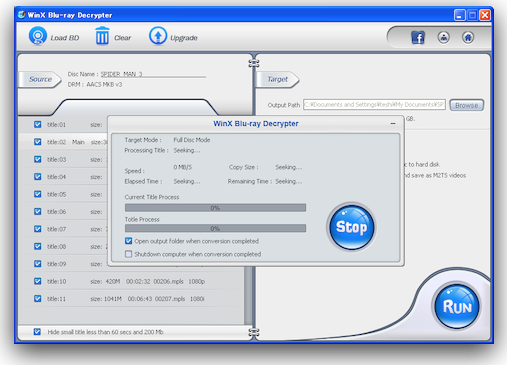Uncheck title:01 checkbox
This screenshot has width=507, height=365.
pos(38,125)
